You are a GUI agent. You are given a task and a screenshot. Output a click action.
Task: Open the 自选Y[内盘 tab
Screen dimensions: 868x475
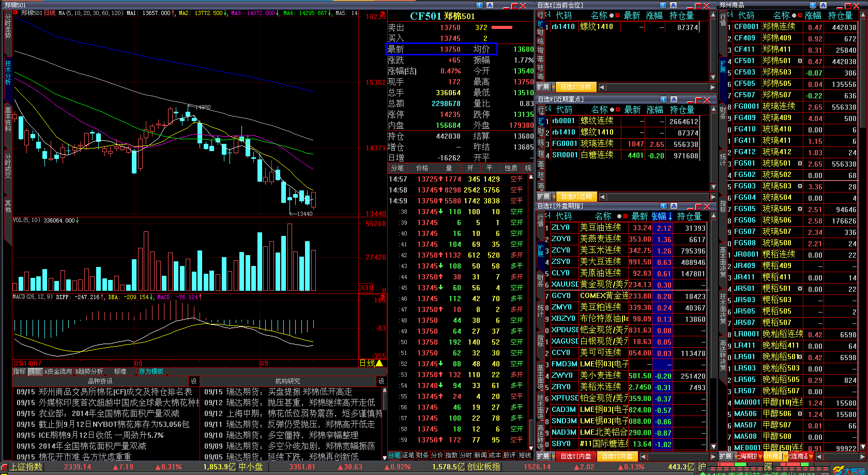pyautogui.click(x=576, y=456)
